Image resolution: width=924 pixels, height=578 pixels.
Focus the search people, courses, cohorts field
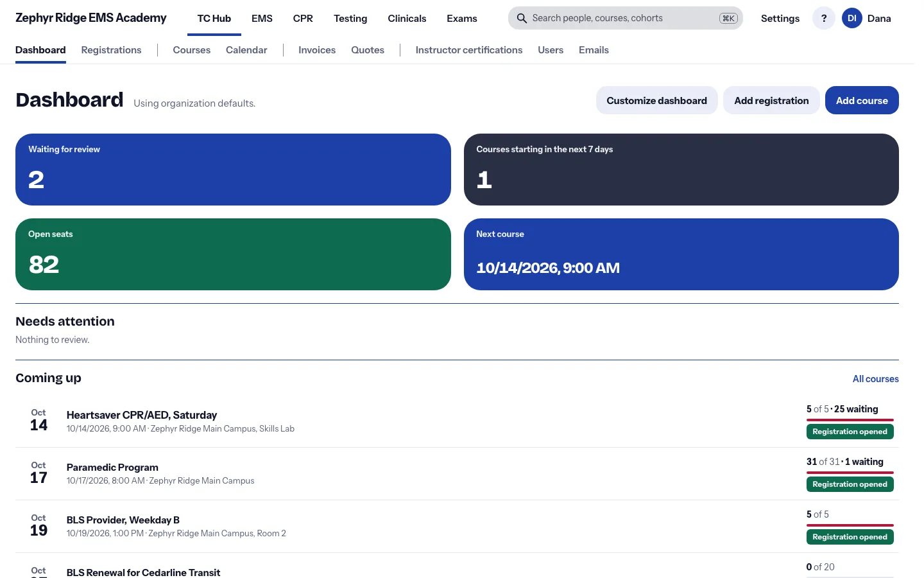click(x=625, y=18)
